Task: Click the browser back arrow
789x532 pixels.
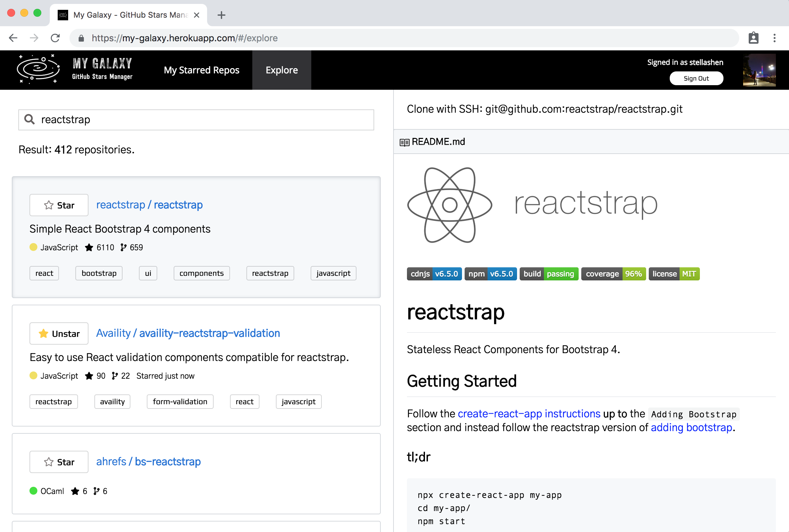Action: pyautogui.click(x=13, y=38)
